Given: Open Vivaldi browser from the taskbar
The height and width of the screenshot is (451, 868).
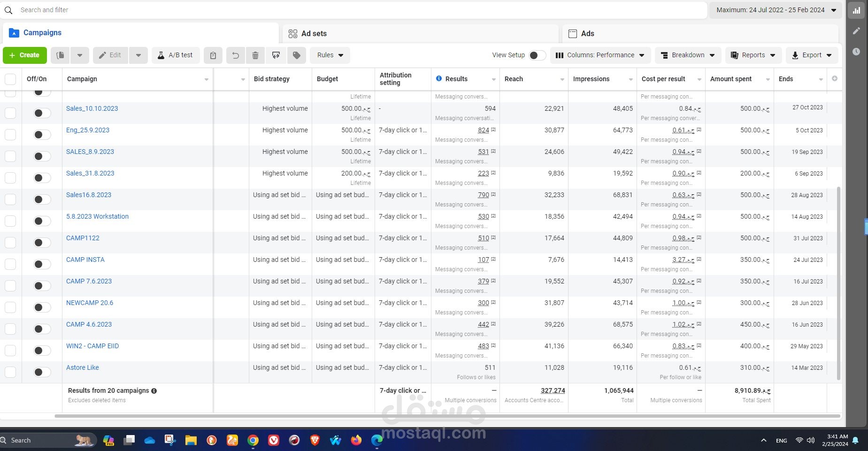Looking at the screenshot, I should click(274, 440).
